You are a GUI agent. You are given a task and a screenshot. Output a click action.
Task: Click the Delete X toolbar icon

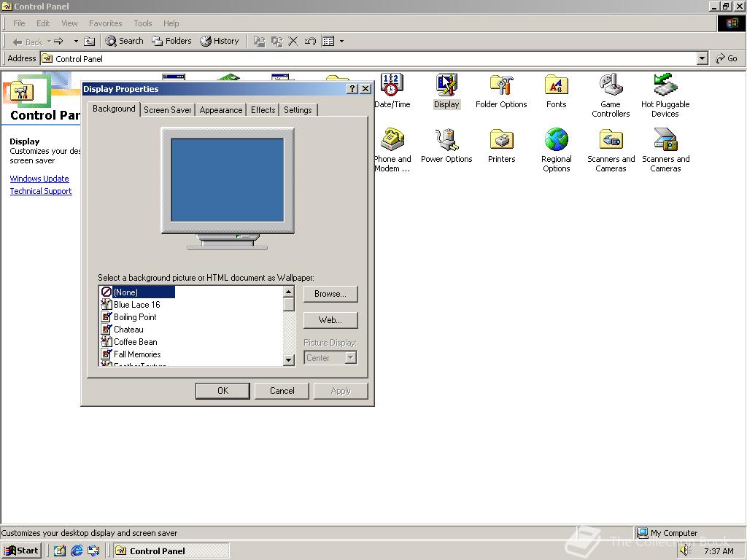(x=293, y=42)
